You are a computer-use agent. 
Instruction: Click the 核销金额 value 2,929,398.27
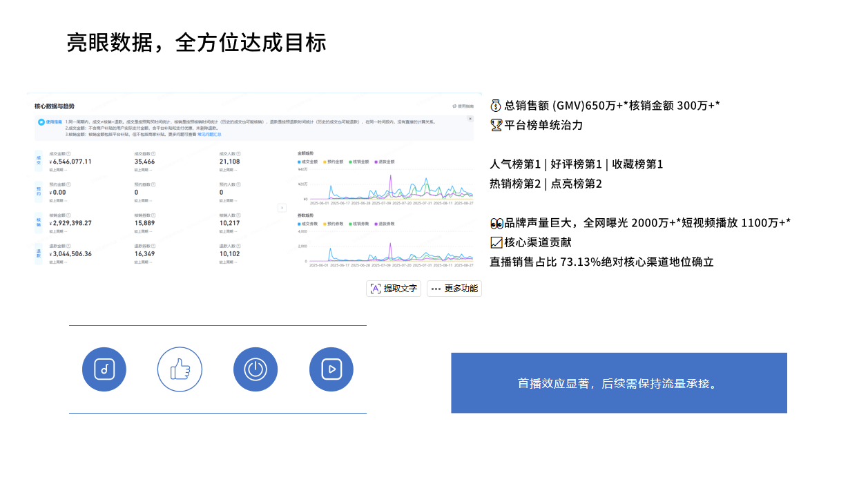(70, 223)
